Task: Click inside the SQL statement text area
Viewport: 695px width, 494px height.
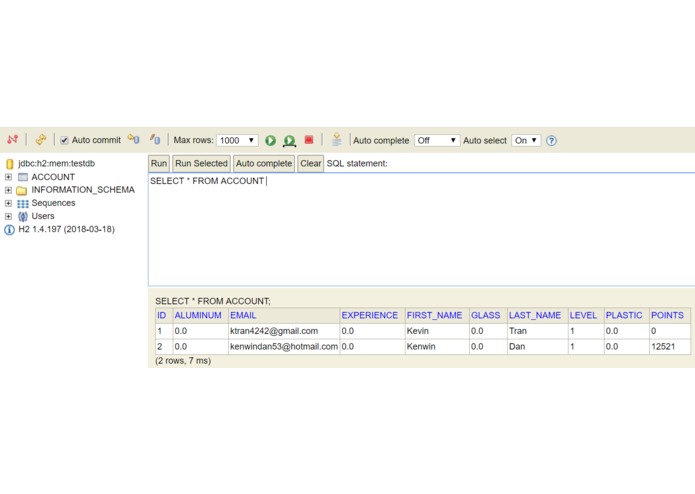Action: point(422,229)
